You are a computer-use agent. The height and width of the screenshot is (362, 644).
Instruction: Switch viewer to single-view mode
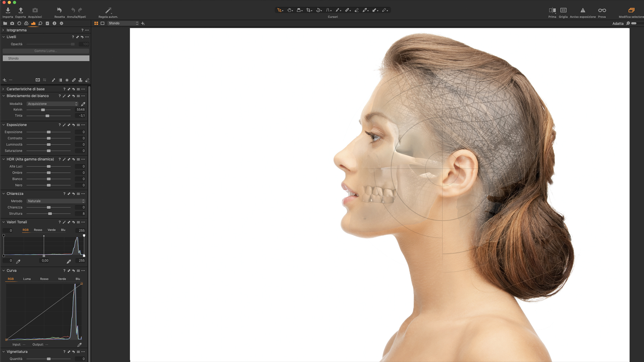point(103,23)
